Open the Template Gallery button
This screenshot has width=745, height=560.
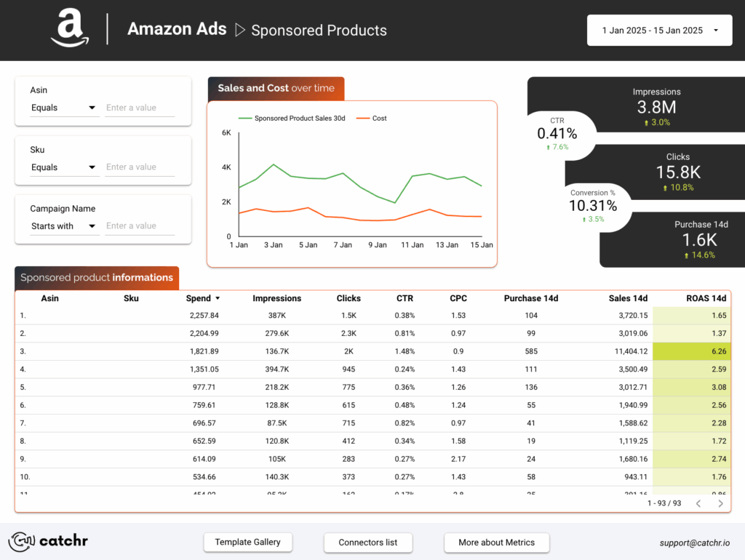247,543
